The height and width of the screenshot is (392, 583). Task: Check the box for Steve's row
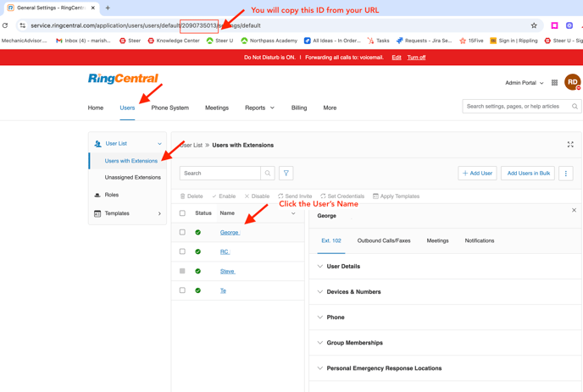(182, 271)
